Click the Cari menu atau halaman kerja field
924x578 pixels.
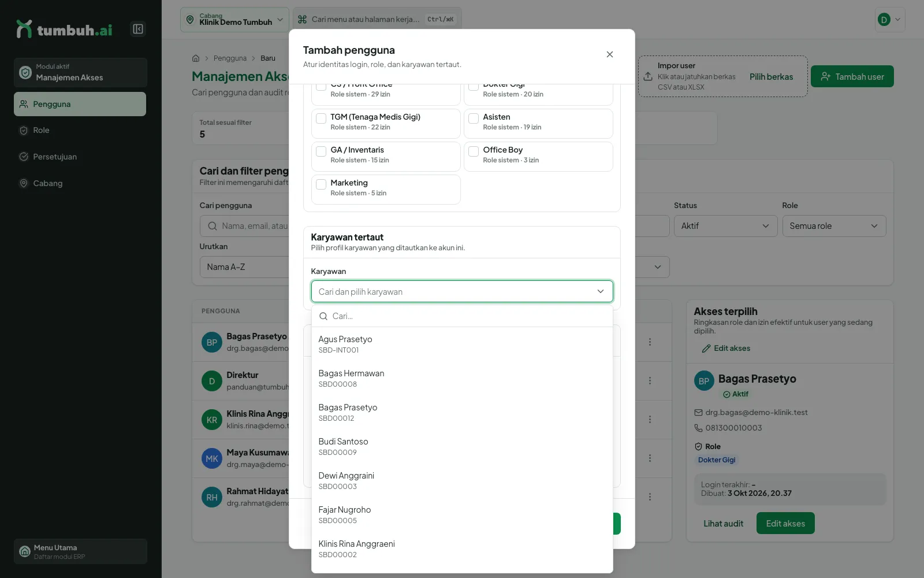(x=377, y=20)
